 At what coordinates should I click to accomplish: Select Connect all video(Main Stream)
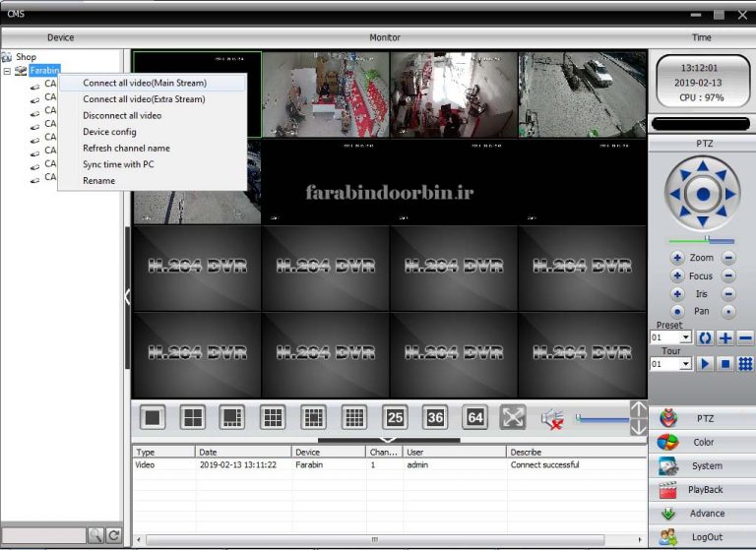[x=144, y=83]
